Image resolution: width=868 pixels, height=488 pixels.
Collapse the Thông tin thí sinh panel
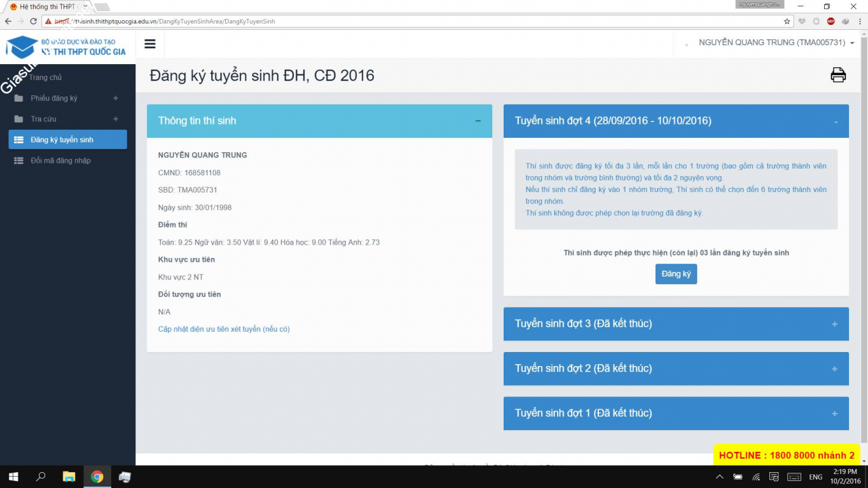(478, 121)
